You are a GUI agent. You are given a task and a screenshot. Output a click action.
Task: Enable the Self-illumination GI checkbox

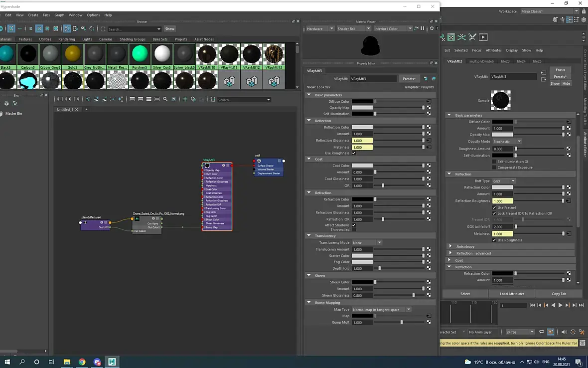pos(494,162)
